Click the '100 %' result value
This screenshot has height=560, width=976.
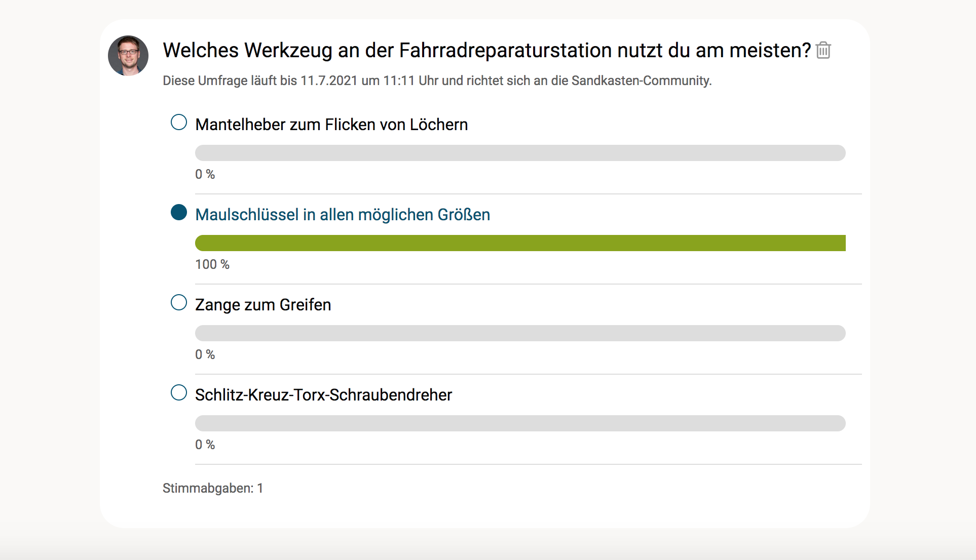(212, 264)
